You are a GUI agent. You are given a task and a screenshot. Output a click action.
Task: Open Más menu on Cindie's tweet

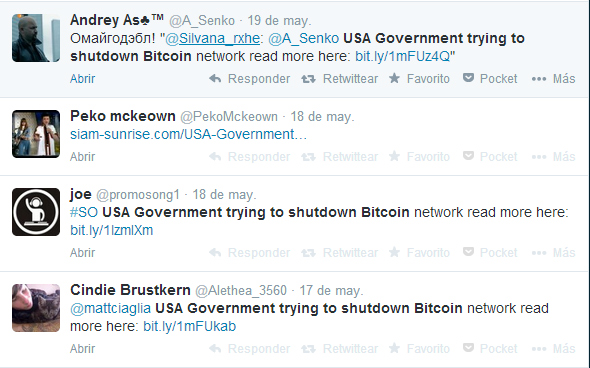[553, 348]
